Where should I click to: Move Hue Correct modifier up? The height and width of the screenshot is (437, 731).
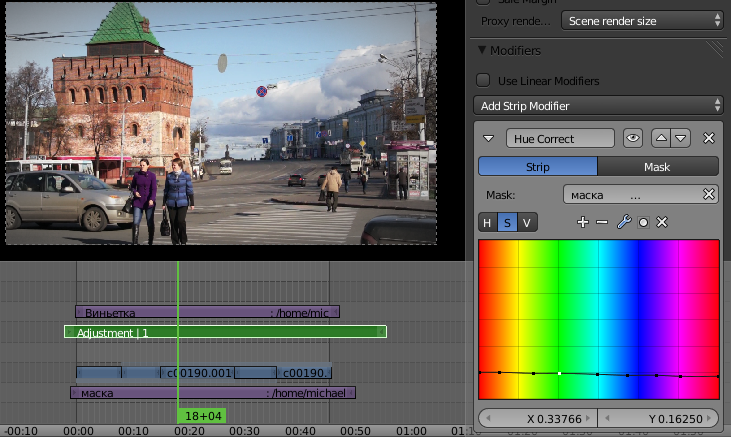tap(661, 139)
